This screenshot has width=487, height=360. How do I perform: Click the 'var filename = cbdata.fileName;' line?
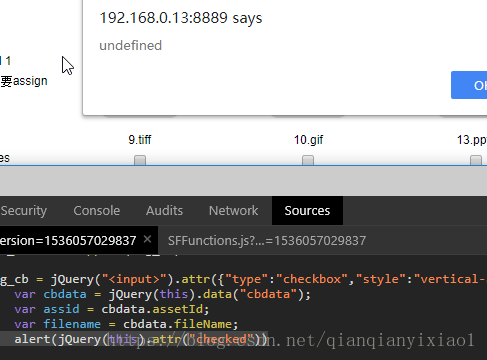pyautogui.click(x=126, y=324)
